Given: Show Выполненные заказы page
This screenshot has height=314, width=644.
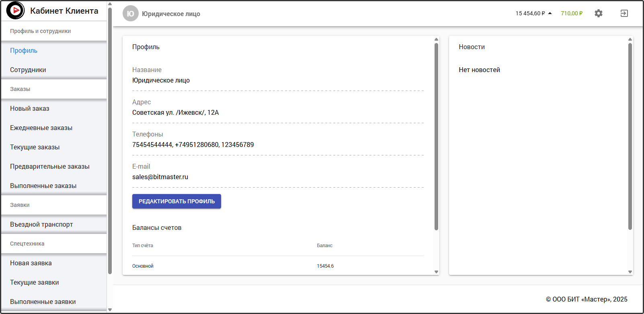Looking at the screenshot, I should click(43, 186).
